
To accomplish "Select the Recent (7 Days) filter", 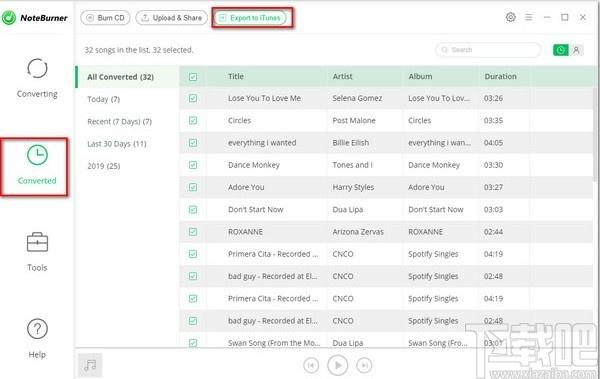I will click(119, 121).
